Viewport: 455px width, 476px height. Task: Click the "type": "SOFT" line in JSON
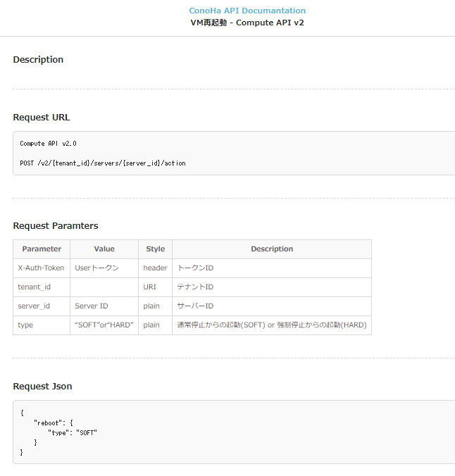coord(72,432)
